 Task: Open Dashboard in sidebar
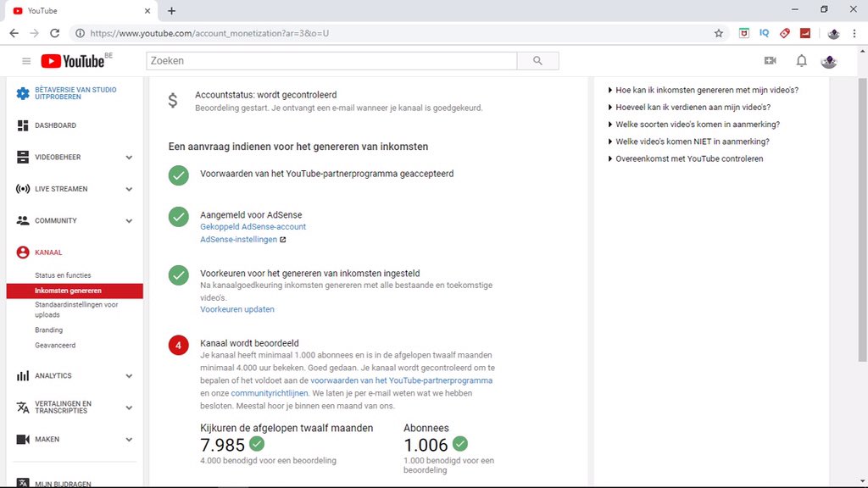(55, 125)
